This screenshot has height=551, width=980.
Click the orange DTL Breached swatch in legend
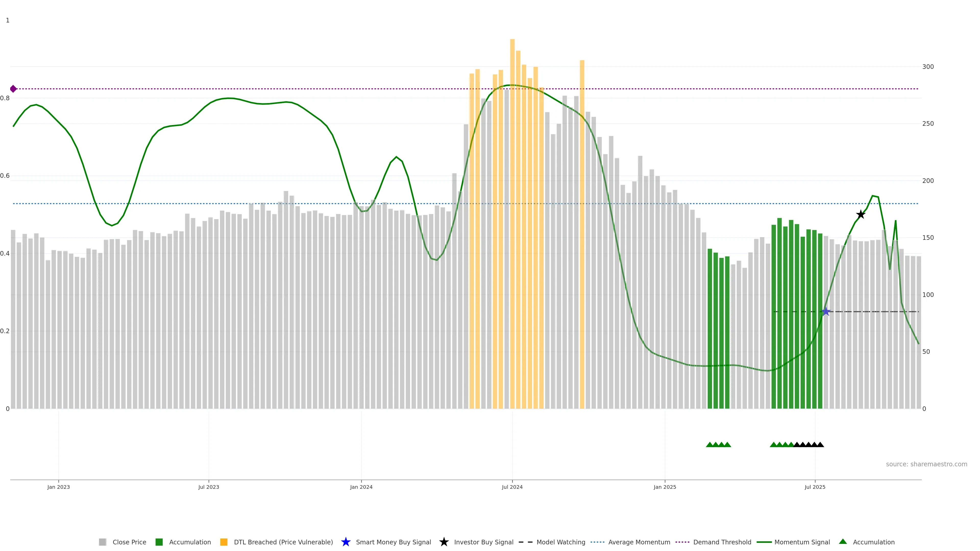tap(224, 542)
